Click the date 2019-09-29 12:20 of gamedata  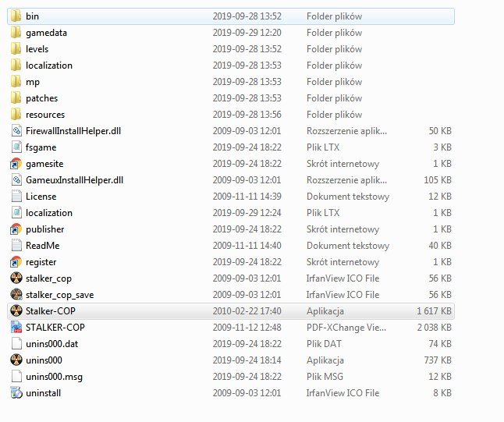tap(247, 33)
